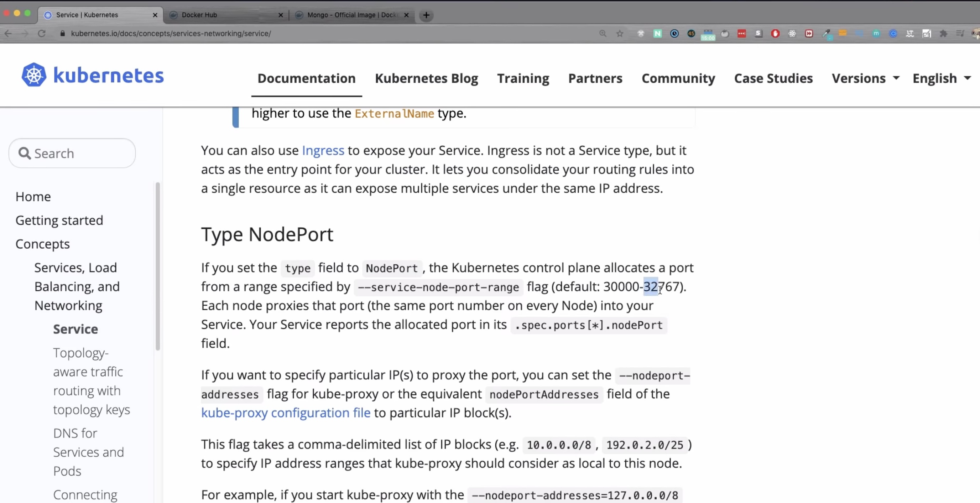
Task: Click the docs Search input field
Action: coord(72,153)
